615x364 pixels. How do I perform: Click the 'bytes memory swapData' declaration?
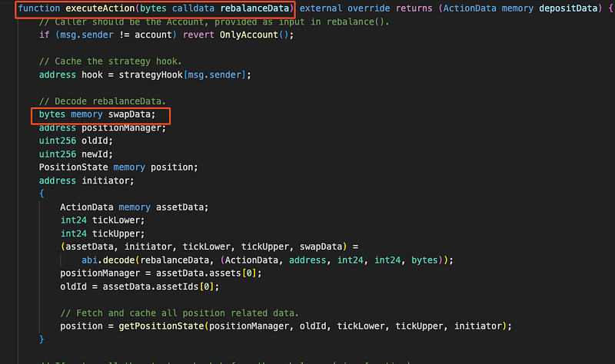pyautogui.click(x=97, y=114)
